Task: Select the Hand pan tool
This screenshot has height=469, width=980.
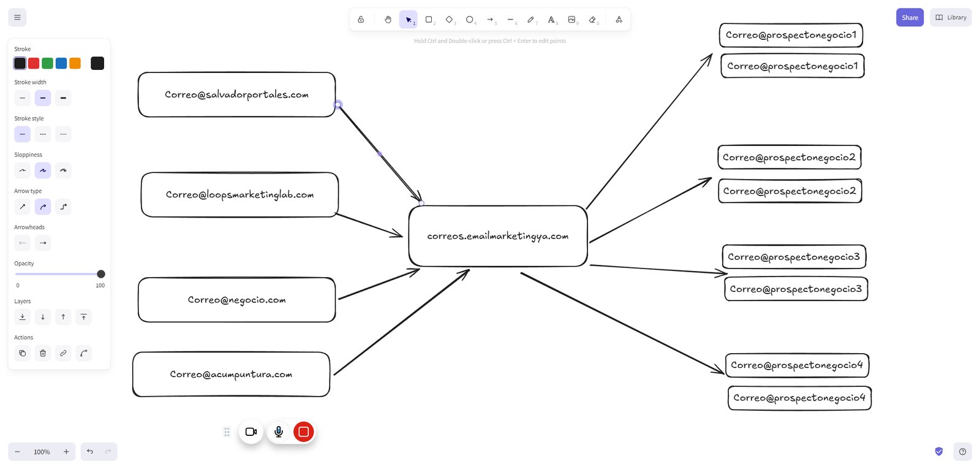Action: pyautogui.click(x=388, y=20)
